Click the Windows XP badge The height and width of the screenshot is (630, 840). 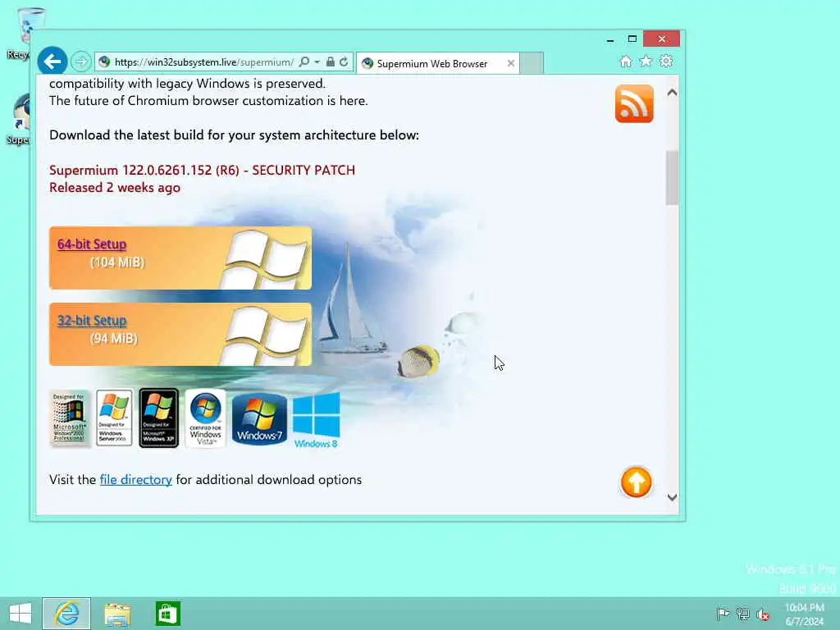click(x=158, y=418)
